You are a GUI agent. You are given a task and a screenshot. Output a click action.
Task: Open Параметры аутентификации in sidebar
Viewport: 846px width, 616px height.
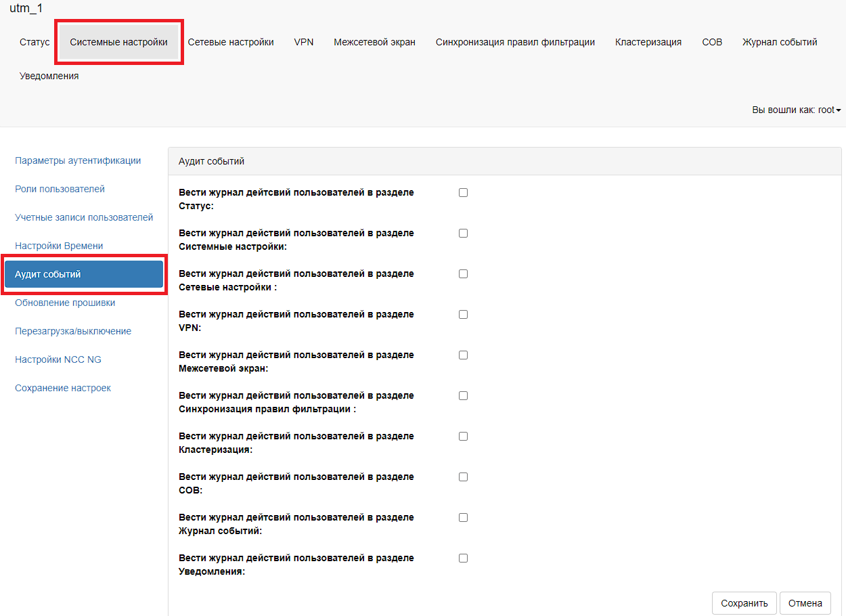pyautogui.click(x=78, y=160)
